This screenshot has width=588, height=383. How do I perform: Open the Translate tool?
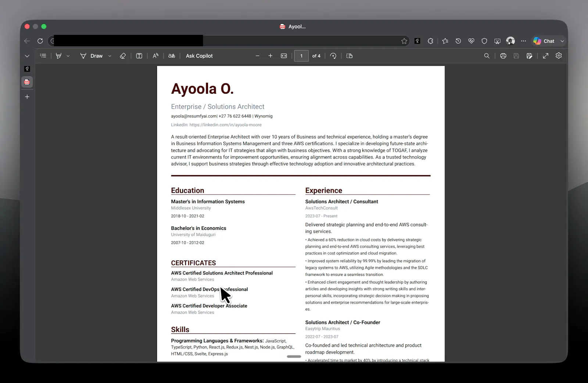coord(172,56)
